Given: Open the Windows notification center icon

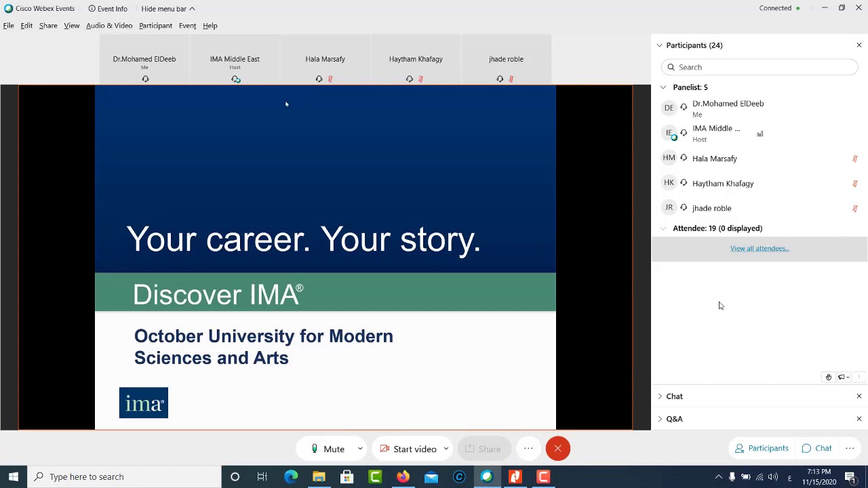Looking at the screenshot, I should (x=850, y=476).
